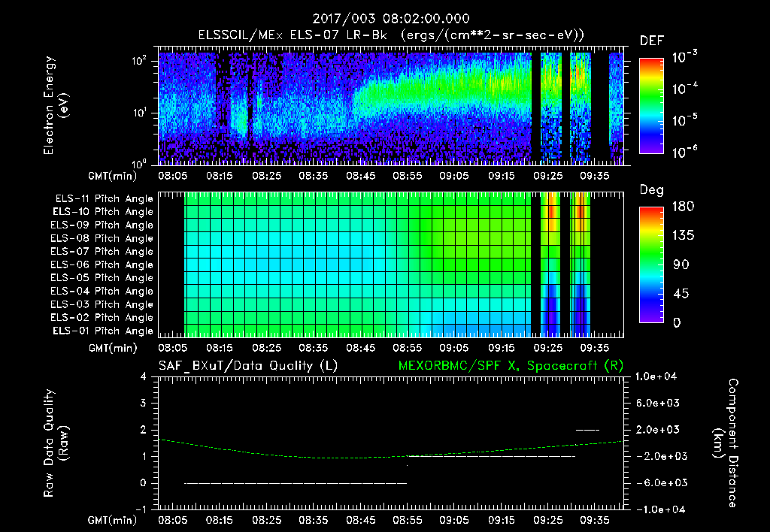This screenshot has width=770, height=532.
Task: Click 08:05 tick under data quality plot
Action: coord(173,520)
